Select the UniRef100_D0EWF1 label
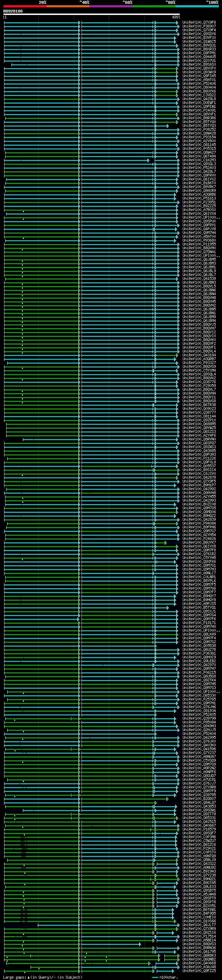Image resolution: width=222 pixels, height=980 pixels. 199,103
